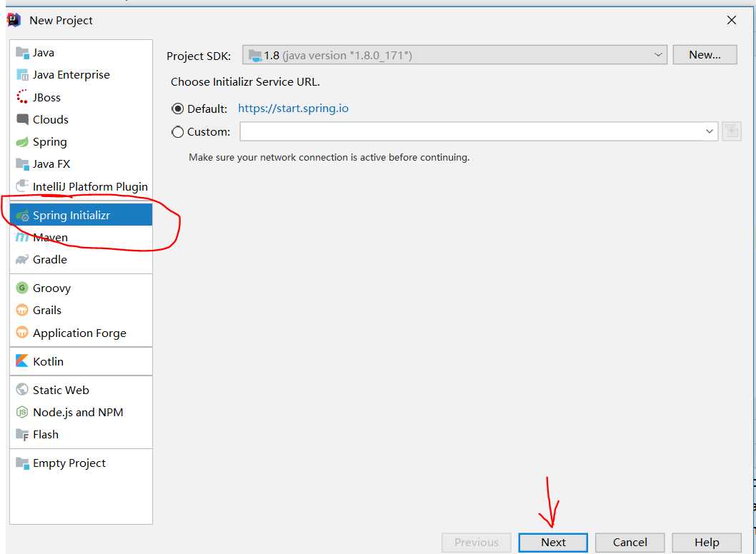
Task: Select Java project type
Action: click(x=81, y=53)
